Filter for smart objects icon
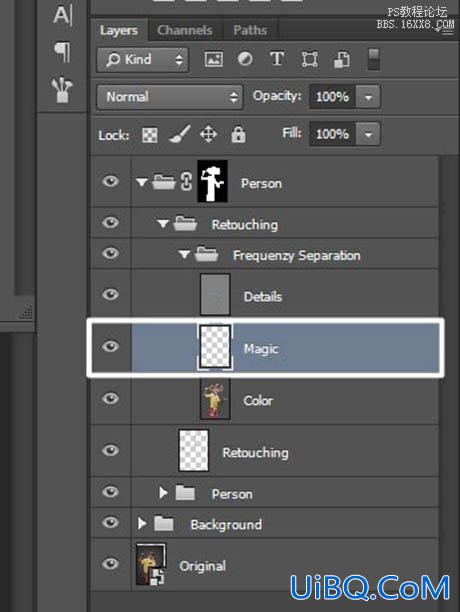 click(x=342, y=60)
